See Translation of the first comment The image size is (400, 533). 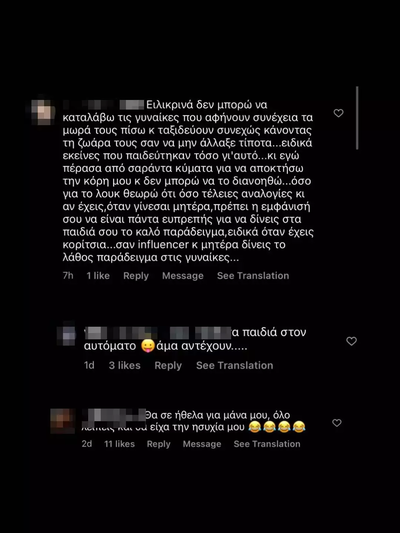click(x=253, y=276)
